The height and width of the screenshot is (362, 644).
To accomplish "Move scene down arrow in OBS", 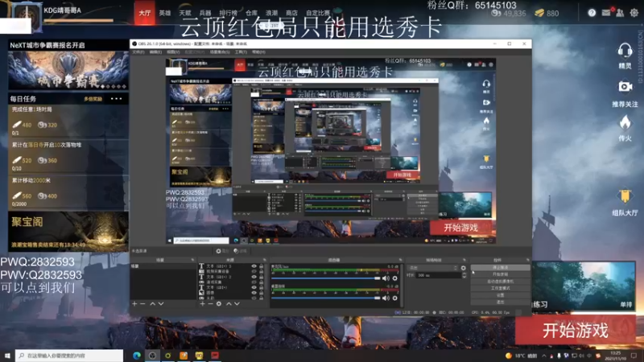I will (161, 304).
